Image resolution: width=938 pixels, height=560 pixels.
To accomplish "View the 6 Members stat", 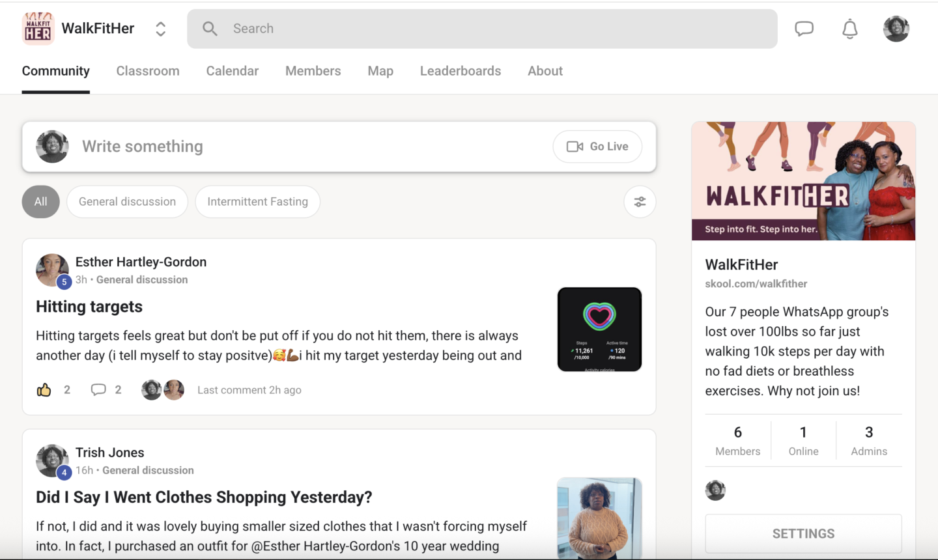I will (x=738, y=441).
